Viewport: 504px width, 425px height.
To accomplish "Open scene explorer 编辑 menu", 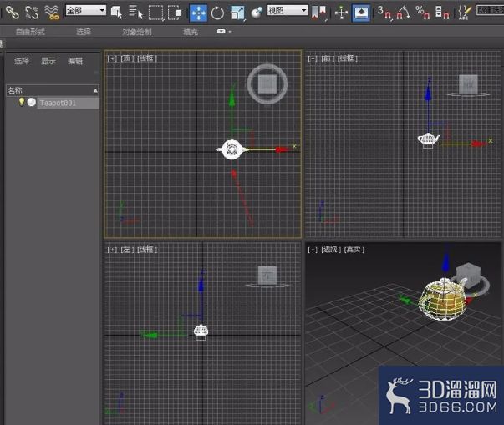I will tap(75, 61).
